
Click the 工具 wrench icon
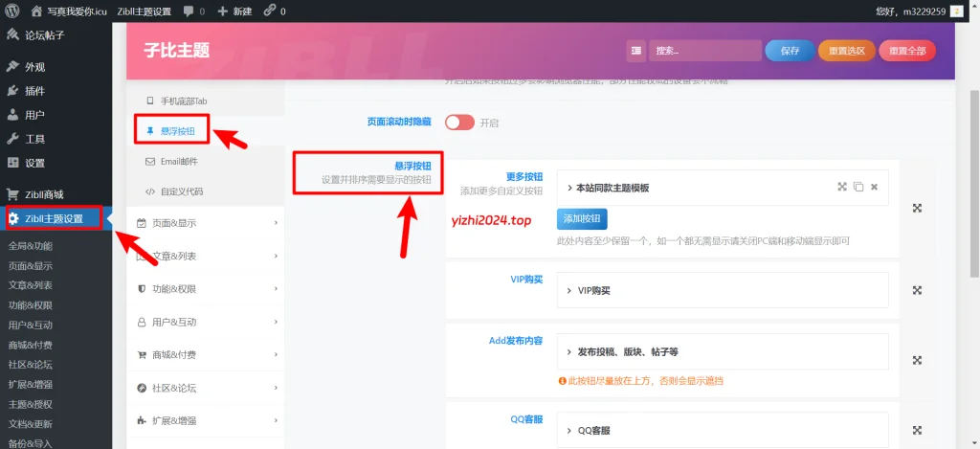point(12,139)
